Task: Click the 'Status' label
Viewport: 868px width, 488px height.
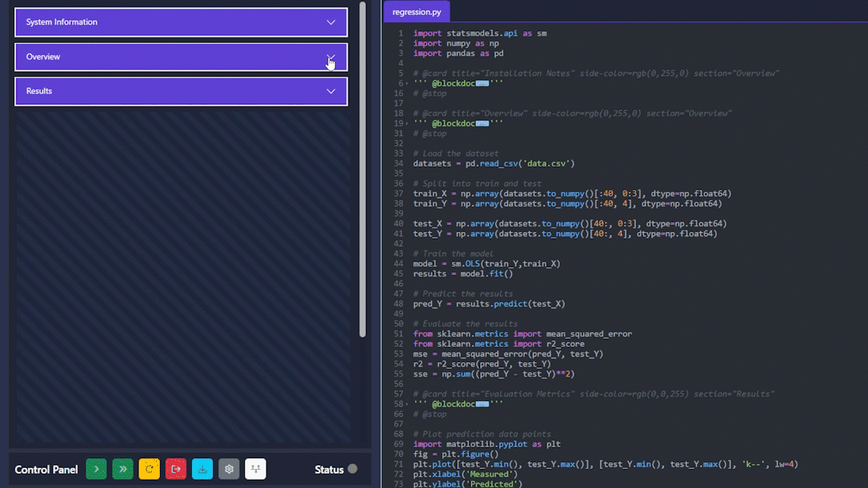Action: pyautogui.click(x=329, y=470)
